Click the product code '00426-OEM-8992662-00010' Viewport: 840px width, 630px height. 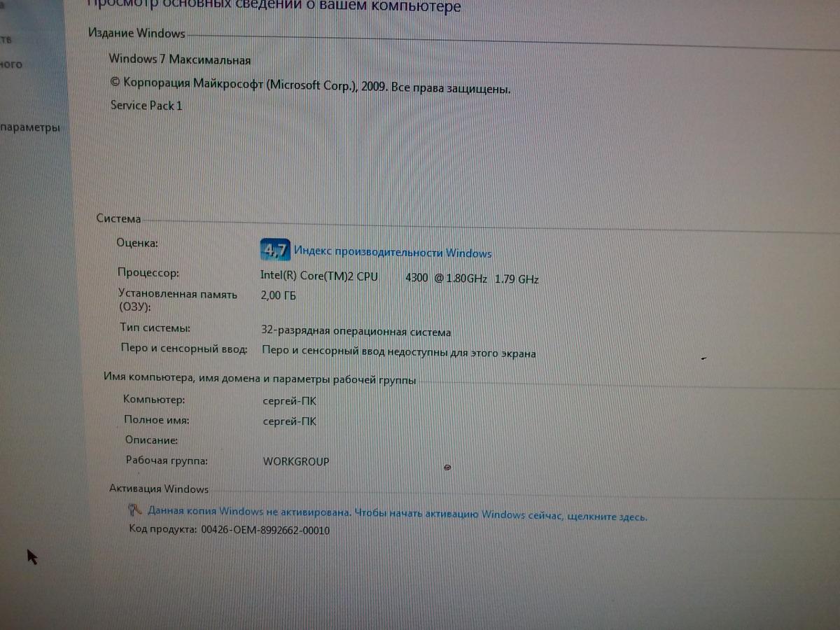pyautogui.click(x=265, y=531)
